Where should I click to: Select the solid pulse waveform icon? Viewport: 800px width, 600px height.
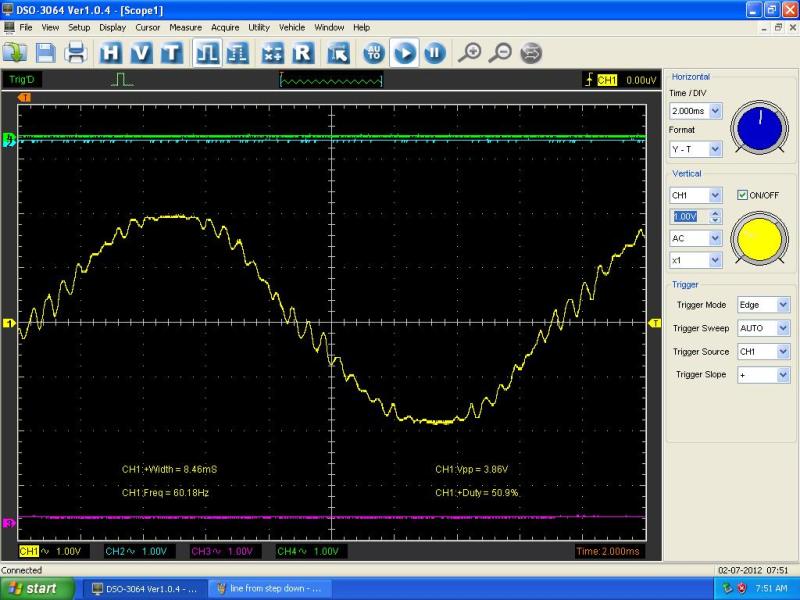click(207, 53)
